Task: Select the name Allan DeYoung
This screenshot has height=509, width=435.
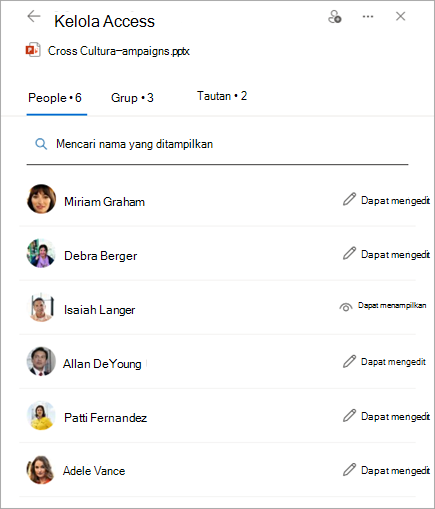Action: click(102, 364)
